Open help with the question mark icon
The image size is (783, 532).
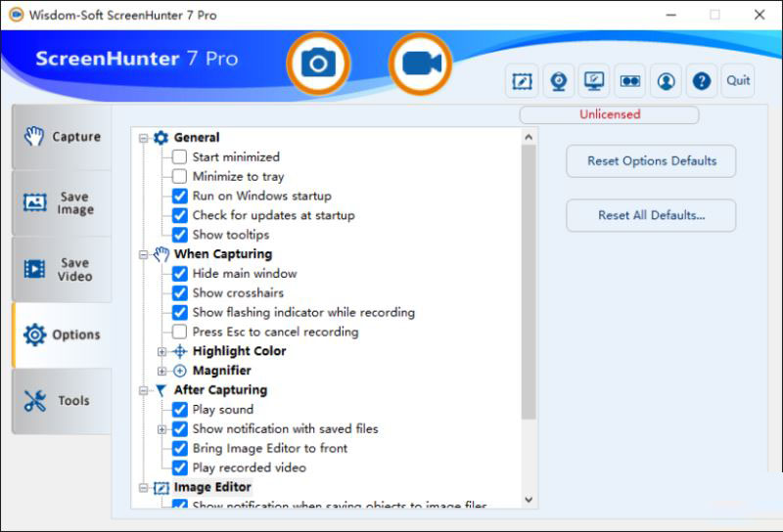coord(702,81)
